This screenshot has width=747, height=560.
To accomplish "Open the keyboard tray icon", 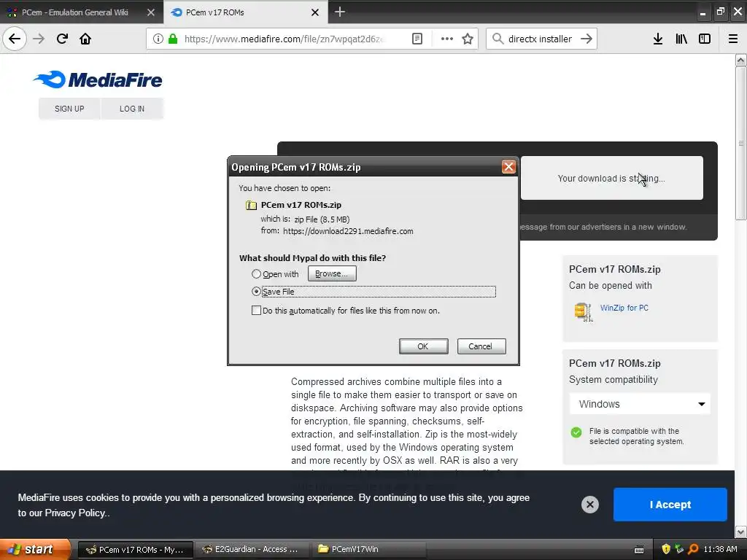I will coord(639,550).
